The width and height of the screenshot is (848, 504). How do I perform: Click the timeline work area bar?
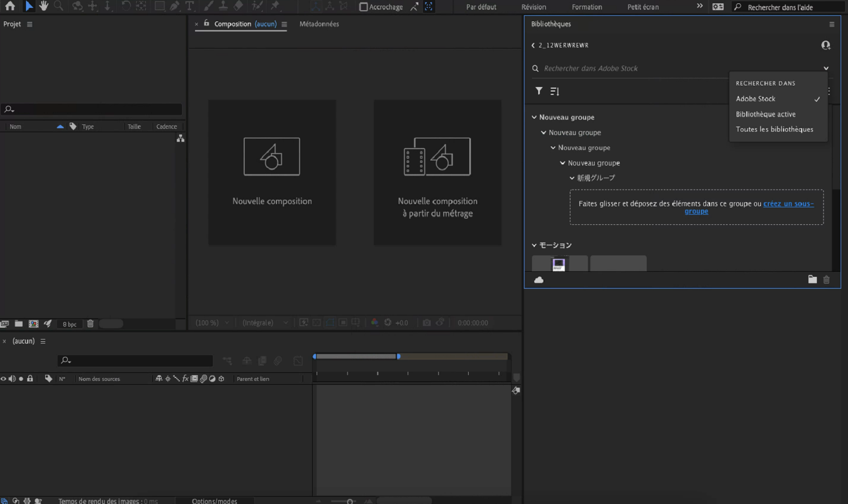click(x=356, y=357)
